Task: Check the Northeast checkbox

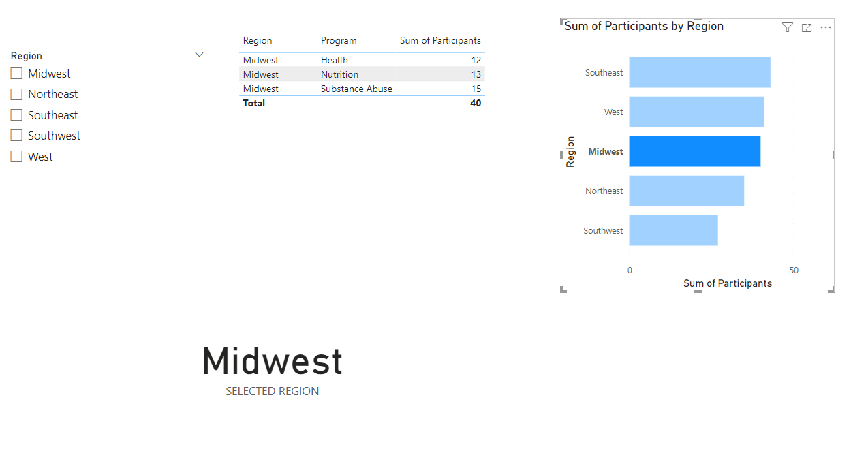Action: tap(16, 94)
